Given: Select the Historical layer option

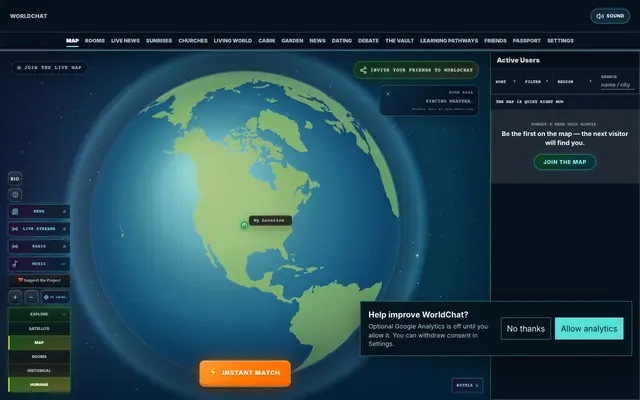Looking at the screenshot, I should point(39,371).
